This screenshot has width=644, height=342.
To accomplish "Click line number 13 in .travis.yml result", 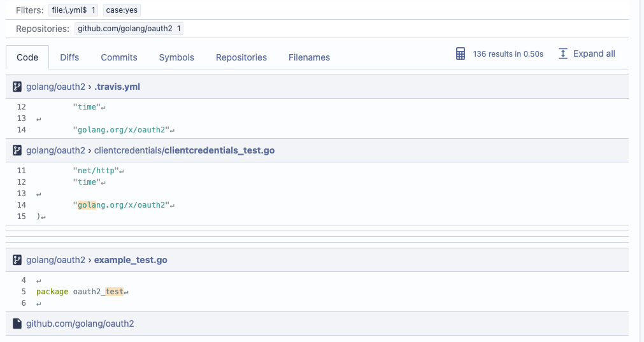I will (x=22, y=118).
